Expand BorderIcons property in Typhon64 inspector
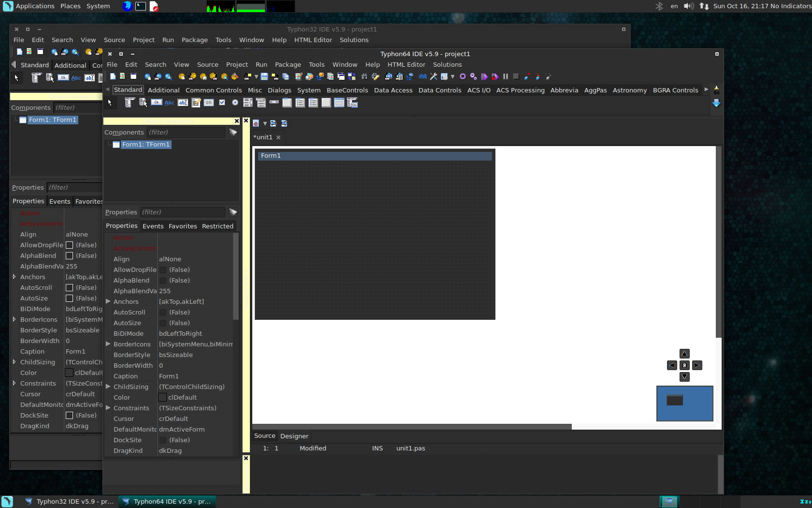This screenshot has width=812, height=508. (x=108, y=344)
